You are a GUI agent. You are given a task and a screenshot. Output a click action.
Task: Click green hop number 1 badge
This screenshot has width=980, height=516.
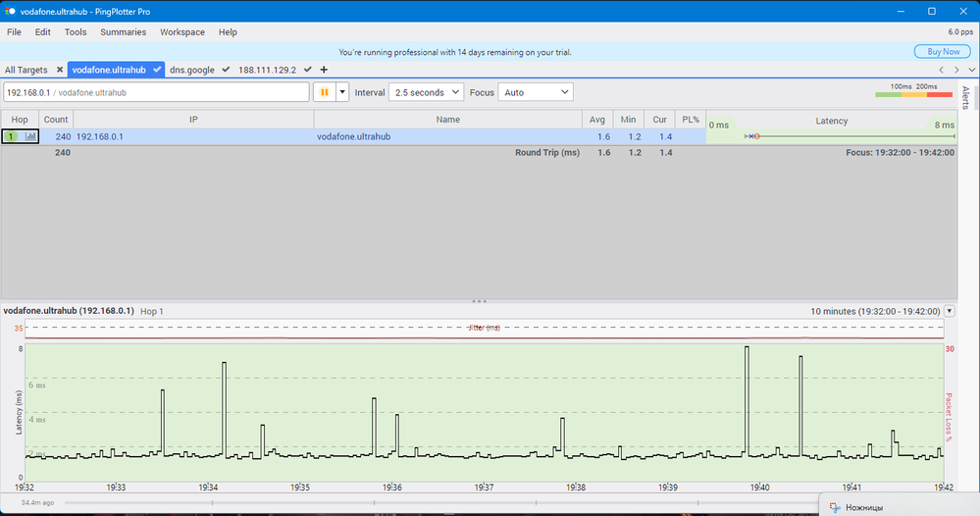(11, 136)
